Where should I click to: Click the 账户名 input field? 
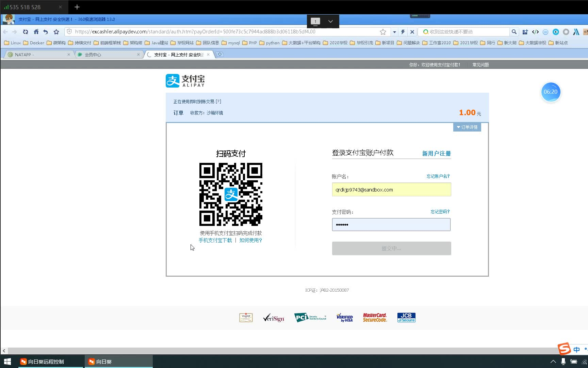(x=391, y=189)
